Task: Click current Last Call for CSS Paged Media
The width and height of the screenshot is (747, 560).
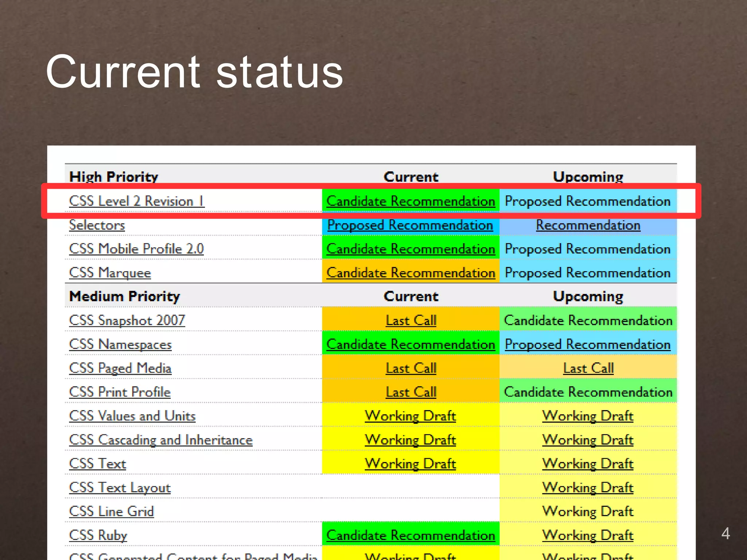Action: coord(411,368)
